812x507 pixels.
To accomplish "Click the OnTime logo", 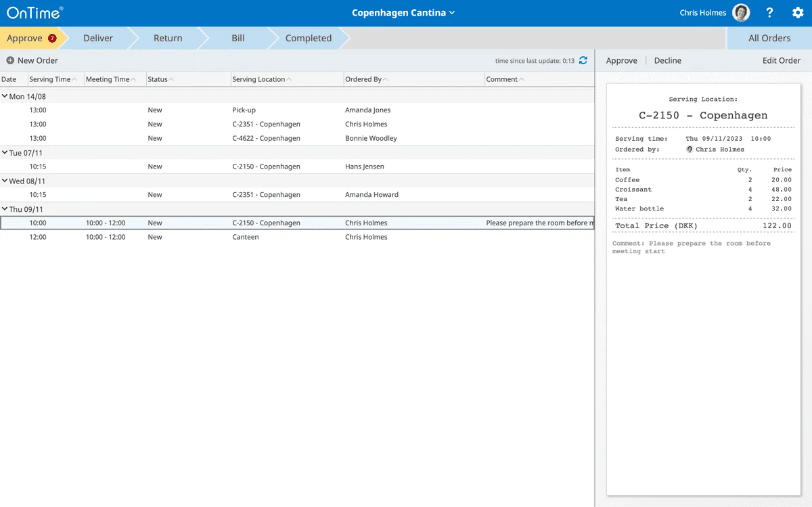I will point(35,13).
